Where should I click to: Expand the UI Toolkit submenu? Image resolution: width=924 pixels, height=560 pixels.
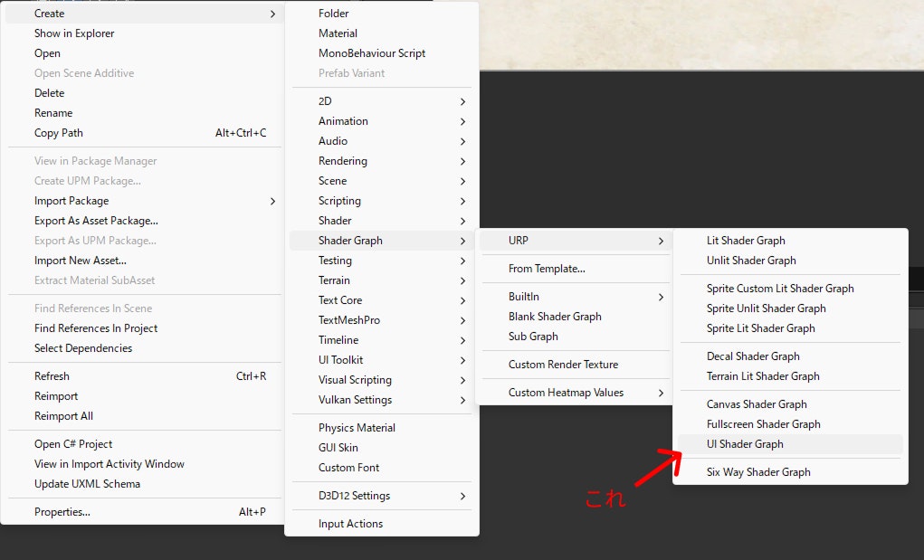381,360
